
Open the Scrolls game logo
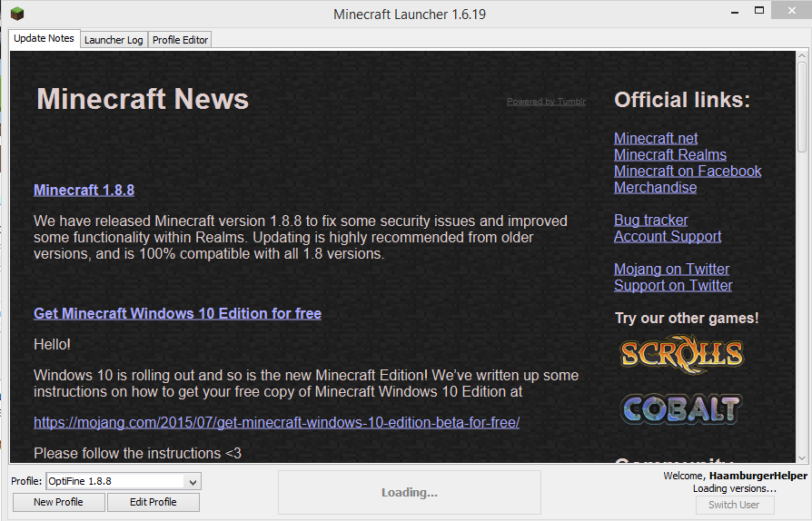(x=681, y=354)
